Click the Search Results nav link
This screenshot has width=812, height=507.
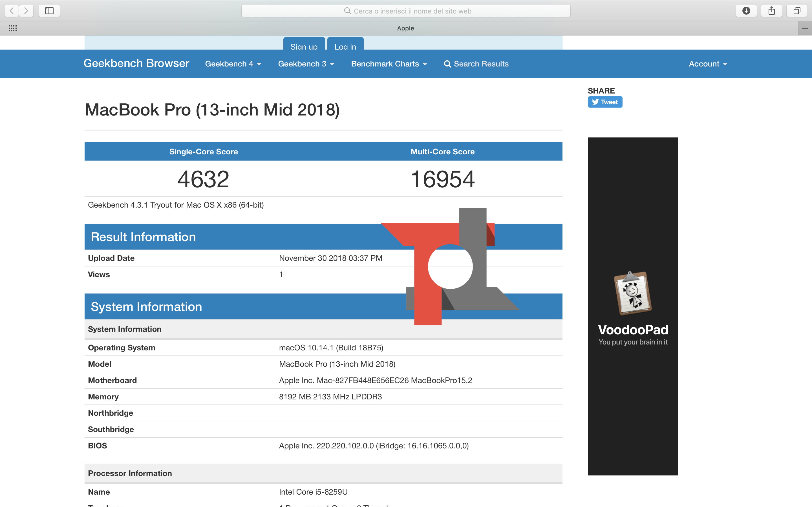tap(476, 64)
